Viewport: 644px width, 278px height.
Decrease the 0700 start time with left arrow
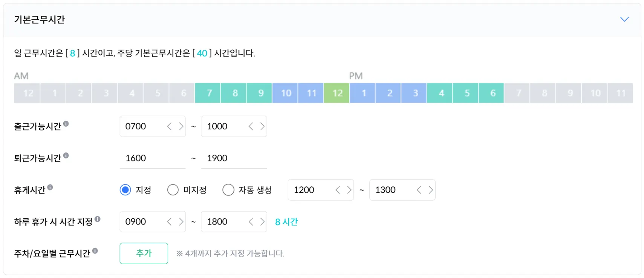(170, 126)
